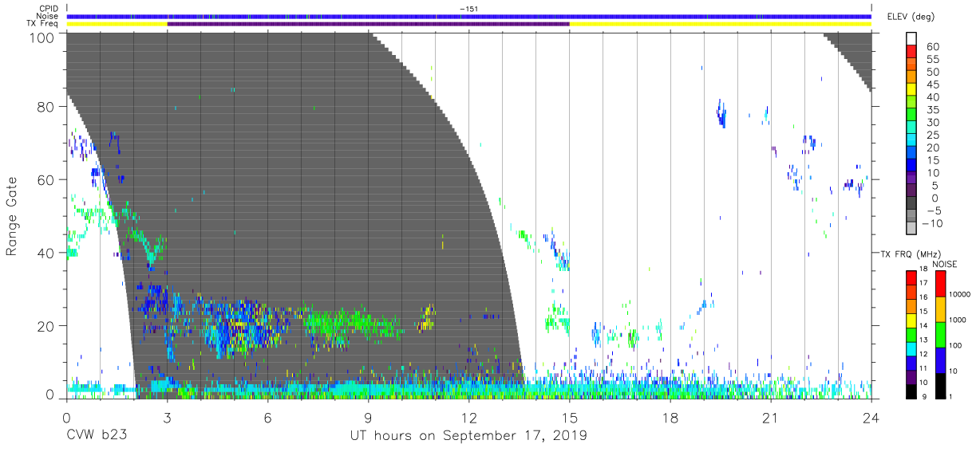Click the 100 tick on Range Gate axis

point(41,37)
